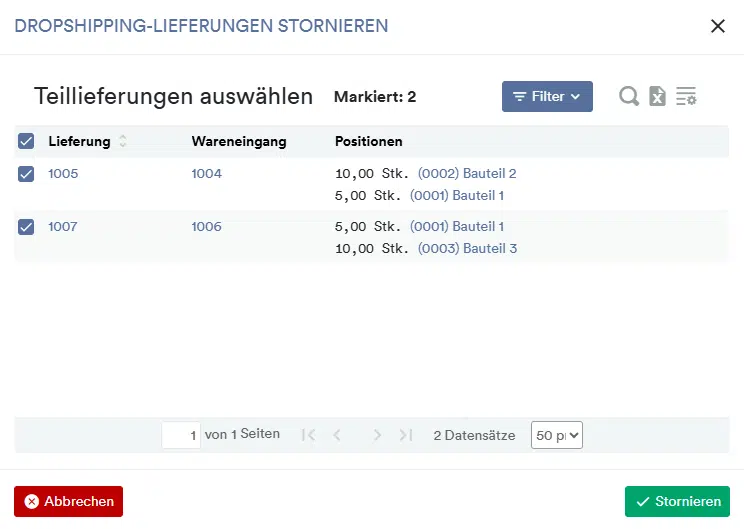Image resolution: width=744 pixels, height=529 pixels.
Task: Click the red Abbrechen button
Action: (x=68, y=502)
